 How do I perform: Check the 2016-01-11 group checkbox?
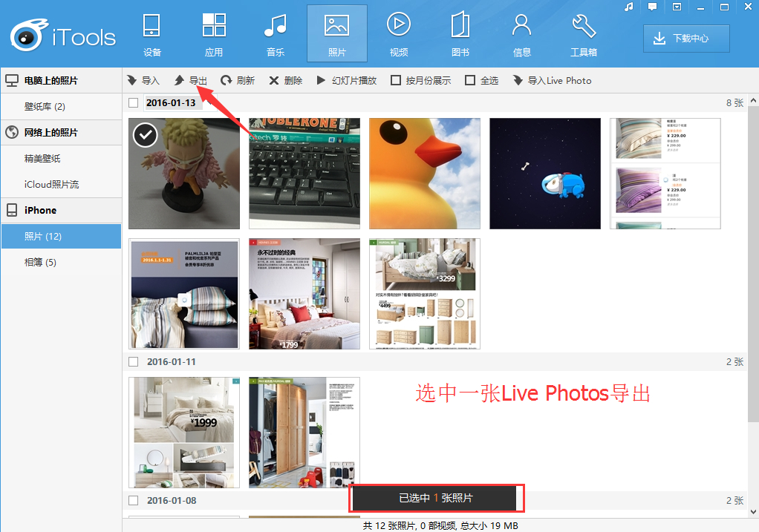point(134,362)
